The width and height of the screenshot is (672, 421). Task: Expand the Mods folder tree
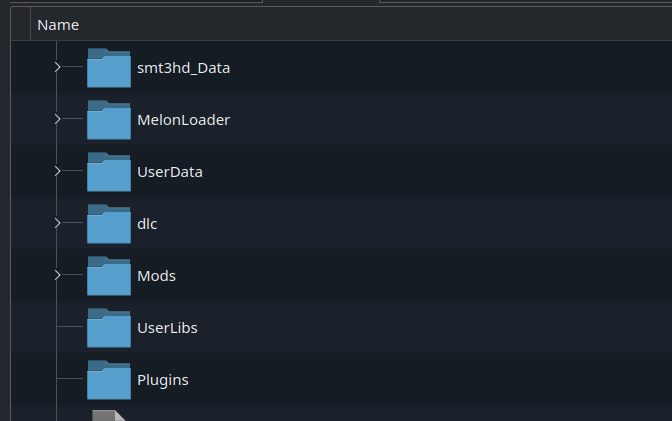pyautogui.click(x=57, y=275)
